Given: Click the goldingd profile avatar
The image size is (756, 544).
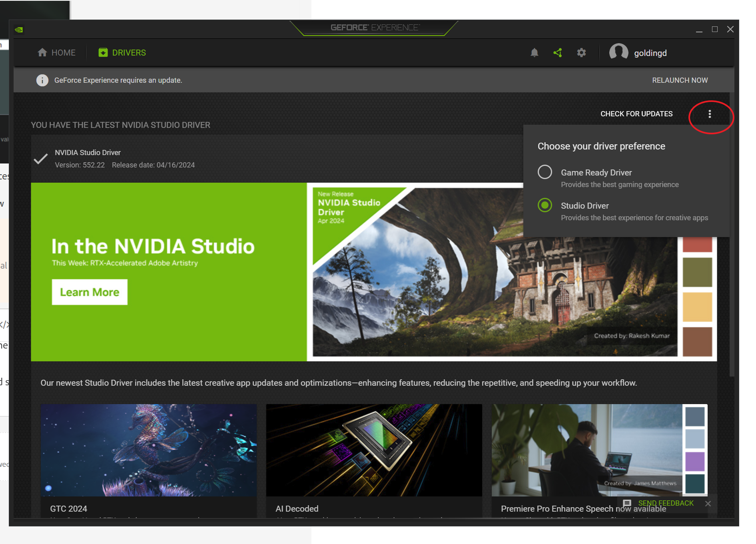Looking at the screenshot, I should click(619, 52).
